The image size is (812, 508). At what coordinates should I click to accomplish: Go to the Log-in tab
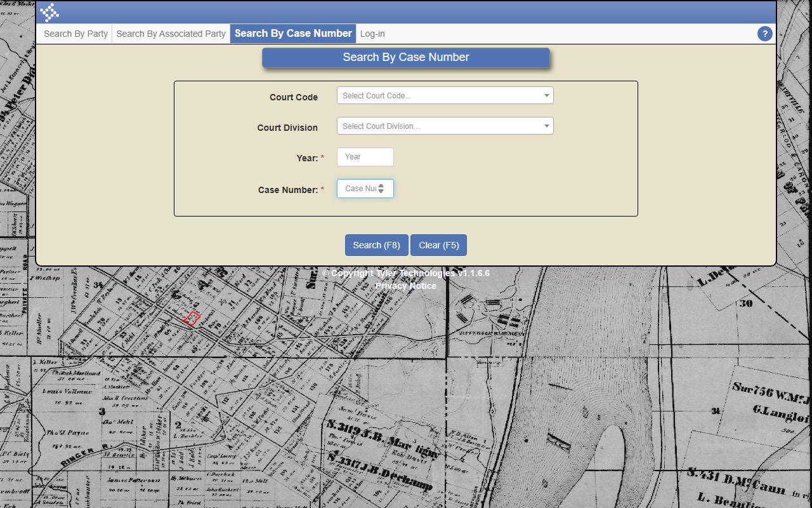pyautogui.click(x=372, y=34)
